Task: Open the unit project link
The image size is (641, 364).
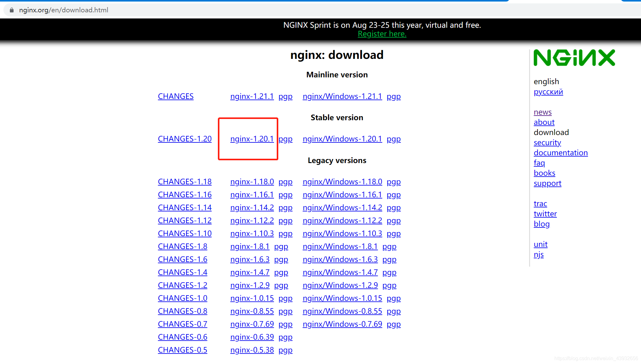Action: (541, 244)
